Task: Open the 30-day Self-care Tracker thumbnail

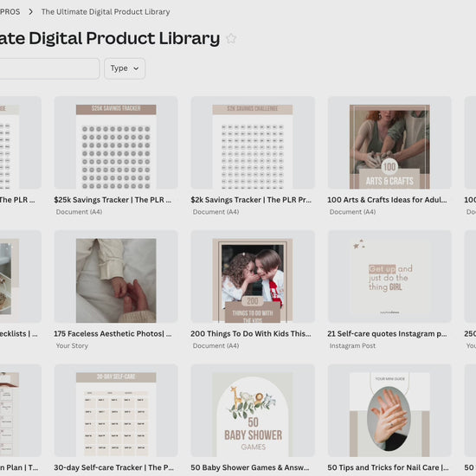Action: [116, 410]
